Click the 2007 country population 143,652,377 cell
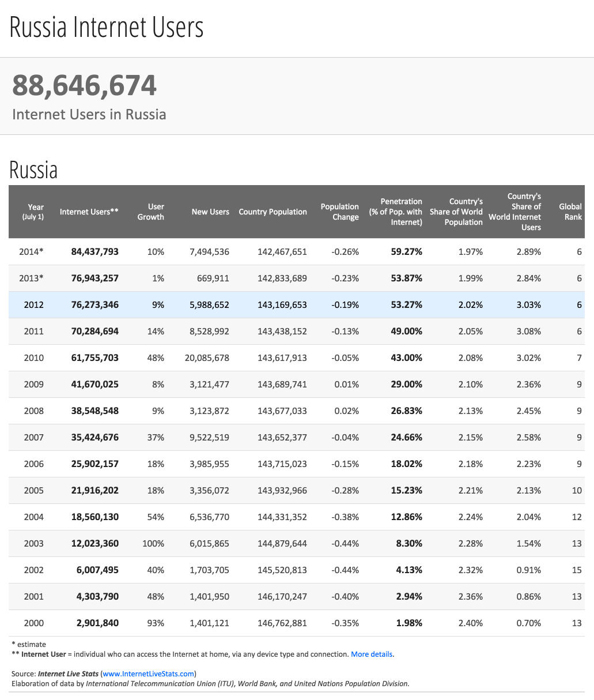The height and width of the screenshot is (700, 594). click(282, 437)
